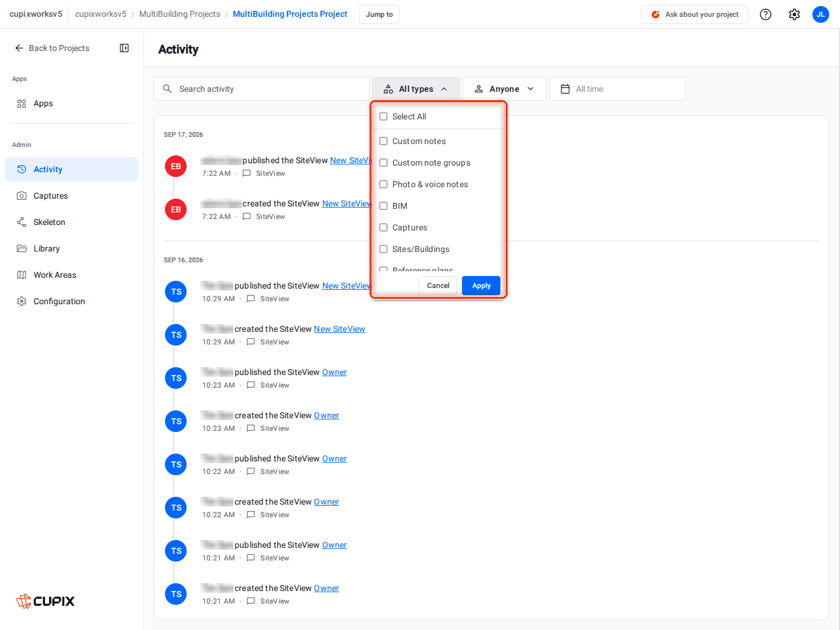The height and width of the screenshot is (630, 840).
Task: Collapse the sidebar panel icon
Action: [x=124, y=48]
